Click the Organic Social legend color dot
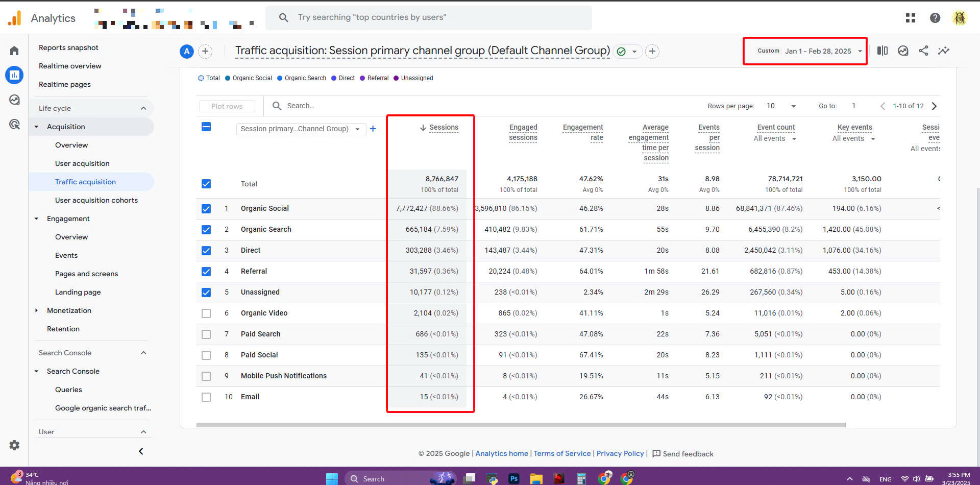Screen dimensions: 980x485 click(x=228, y=78)
